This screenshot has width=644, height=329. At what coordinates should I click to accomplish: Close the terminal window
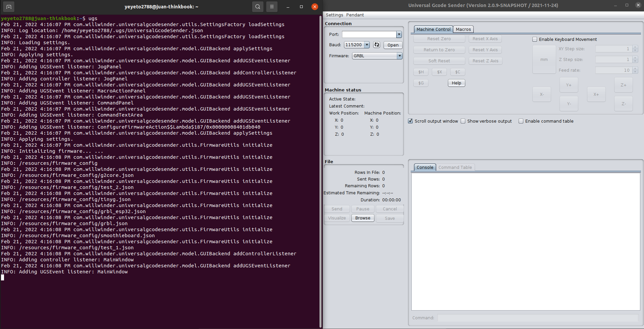coord(314,7)
